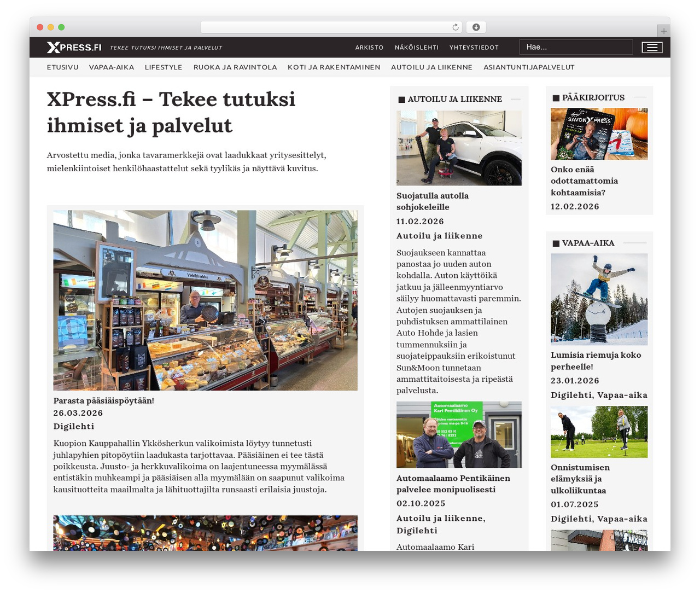Click the browser address bar
This screenshot has height=593, width=700.
click(x=331, y=27)
